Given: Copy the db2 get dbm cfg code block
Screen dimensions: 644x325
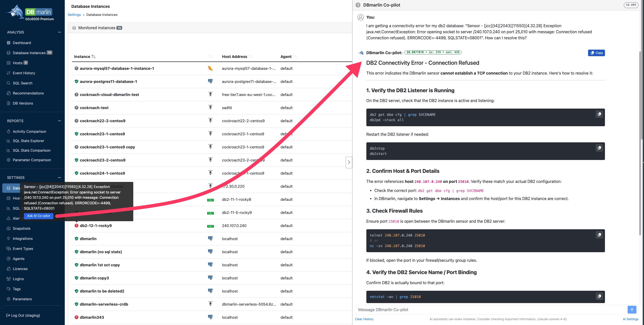Looking at the screenshot, I should pyautogui.click(x=599, y=114).
